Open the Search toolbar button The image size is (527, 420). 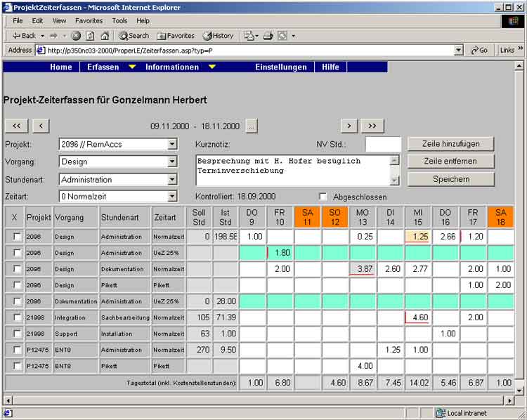(134, 36)
